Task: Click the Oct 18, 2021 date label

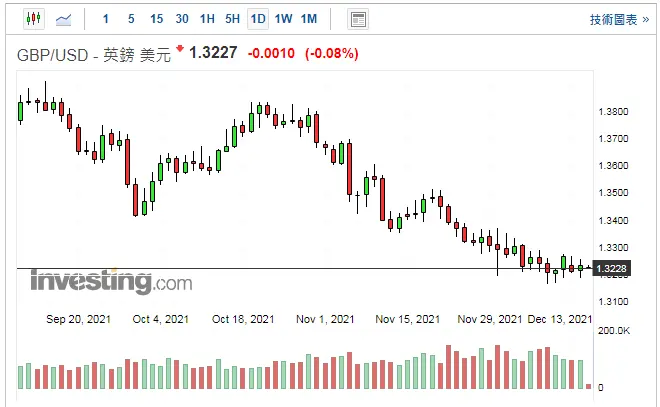Action: 243,319
